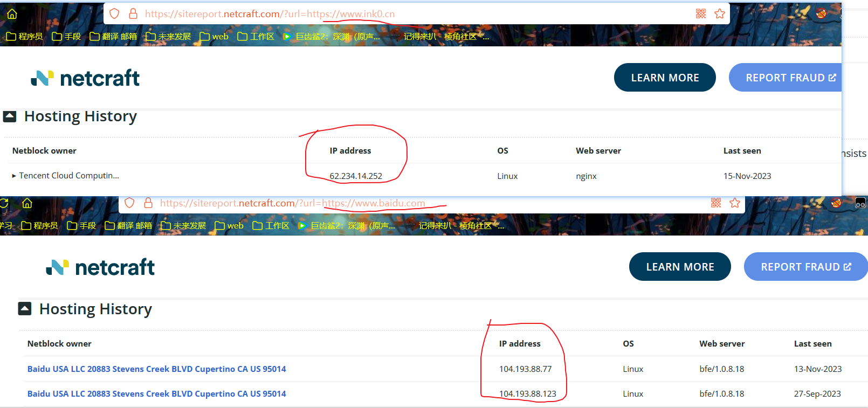This screenshot has height=408, width=868.
Task: Click LEARN MORE on the baidu.com report page
Action: (680, 267)
